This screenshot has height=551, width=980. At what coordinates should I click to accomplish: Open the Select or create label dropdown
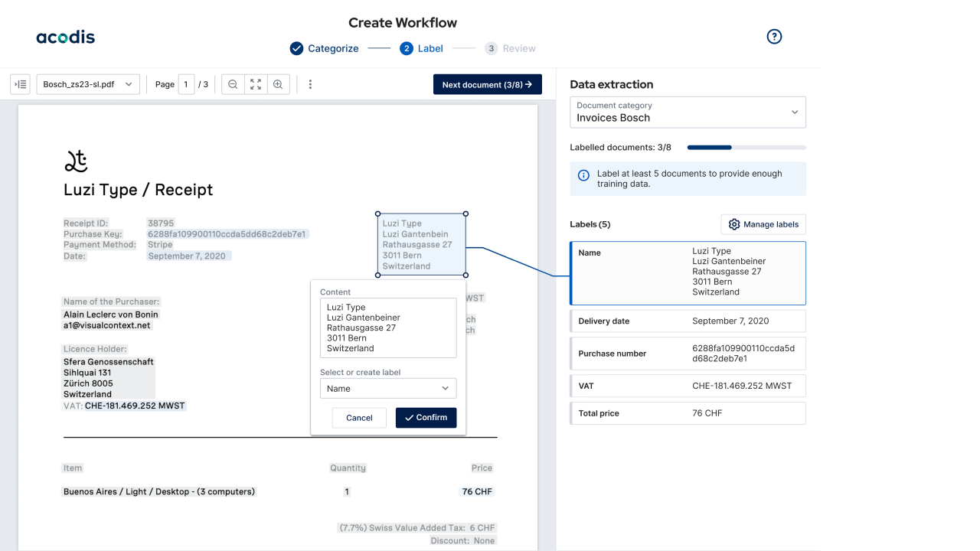(x=388, y=388)
